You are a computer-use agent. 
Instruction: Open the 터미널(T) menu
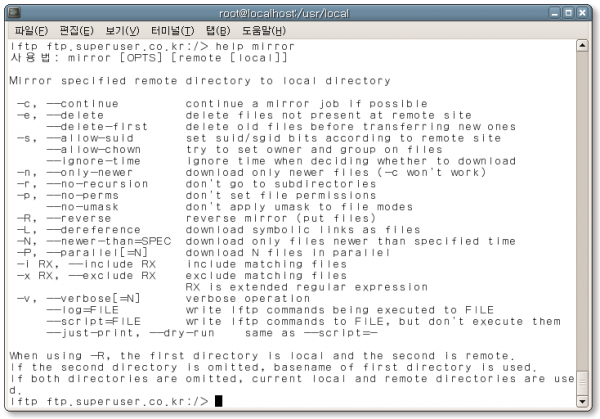click(x=172, y=31)
